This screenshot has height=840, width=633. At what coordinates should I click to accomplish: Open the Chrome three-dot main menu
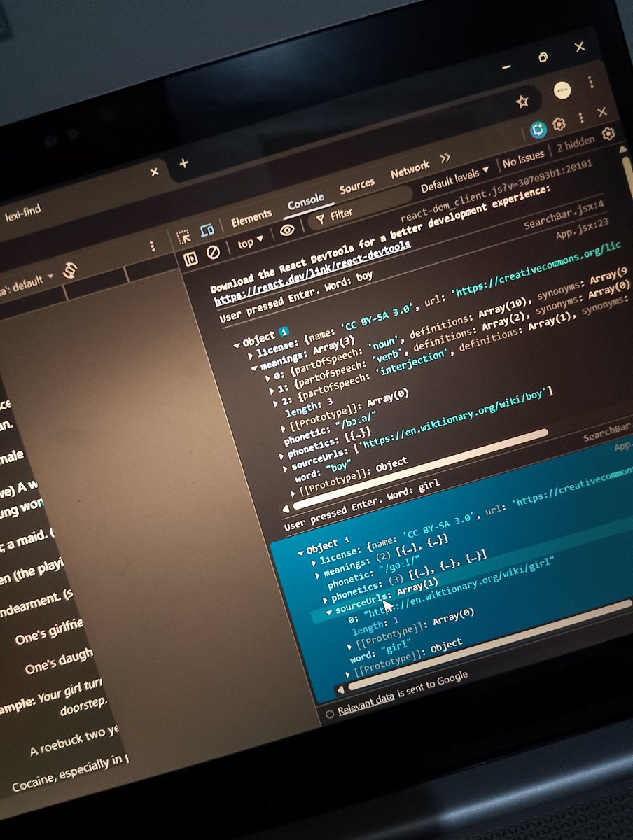pos(591,81)
